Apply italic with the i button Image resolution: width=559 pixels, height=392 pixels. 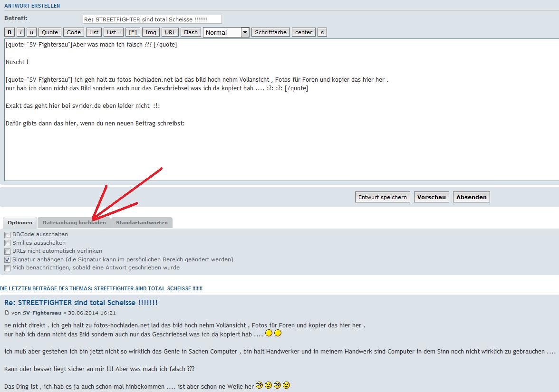(21, 32)
